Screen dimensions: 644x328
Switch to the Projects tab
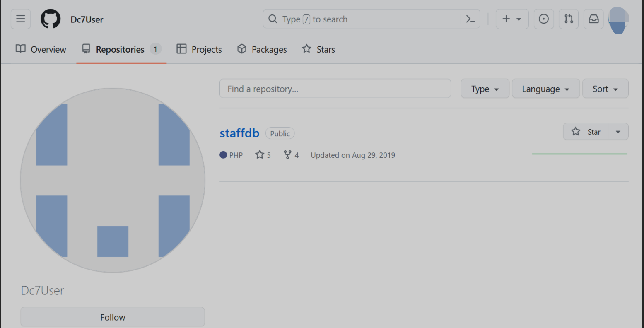click(x=199, y=49)
